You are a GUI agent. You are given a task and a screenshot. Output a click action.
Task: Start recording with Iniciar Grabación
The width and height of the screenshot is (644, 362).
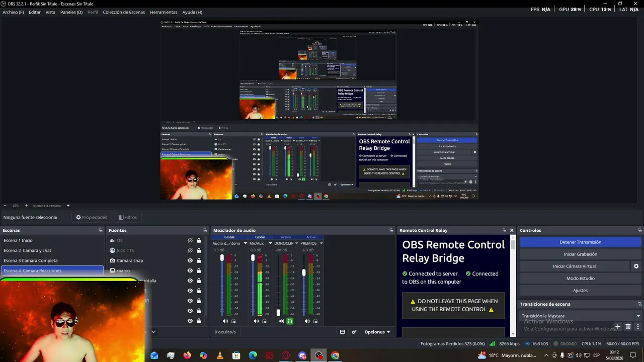coord(581,254)
